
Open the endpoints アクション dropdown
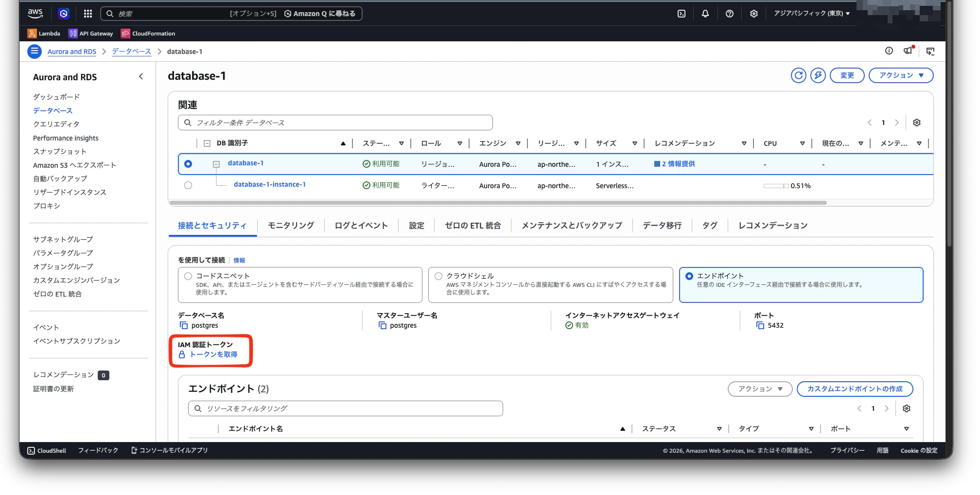pyautogui.click(x=760, y=389)
